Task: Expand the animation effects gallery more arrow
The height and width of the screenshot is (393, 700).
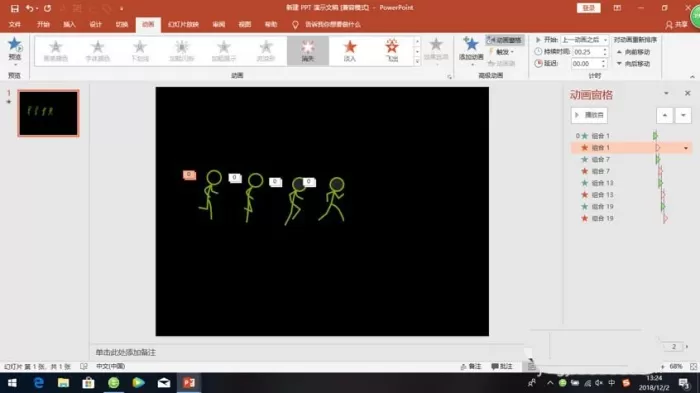Action: click(417, 62)
